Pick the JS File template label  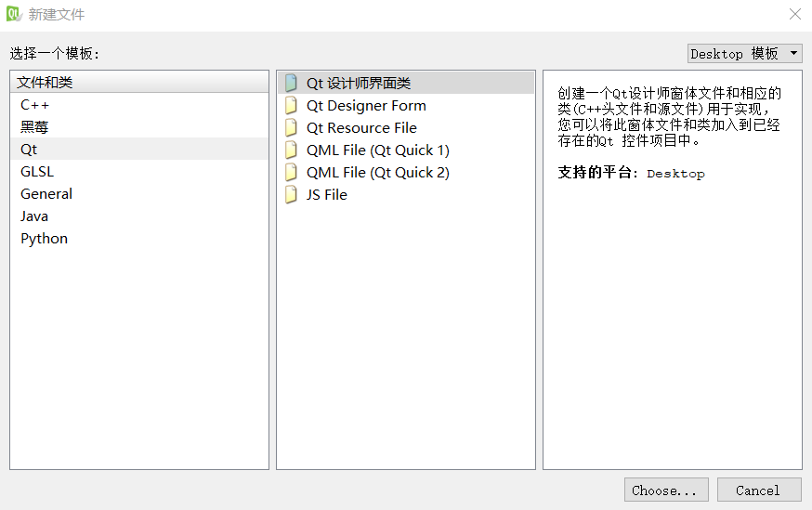tap(327, 194)
